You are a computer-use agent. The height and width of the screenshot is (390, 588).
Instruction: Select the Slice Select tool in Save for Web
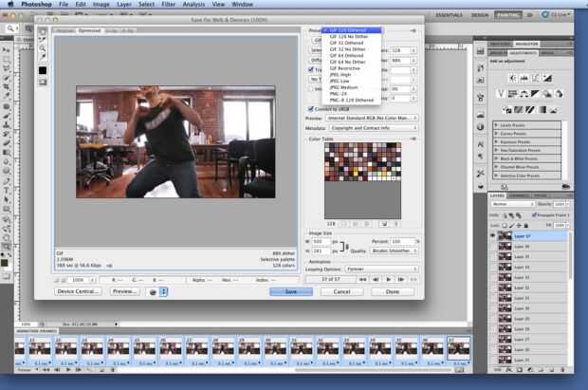(43, 40)
